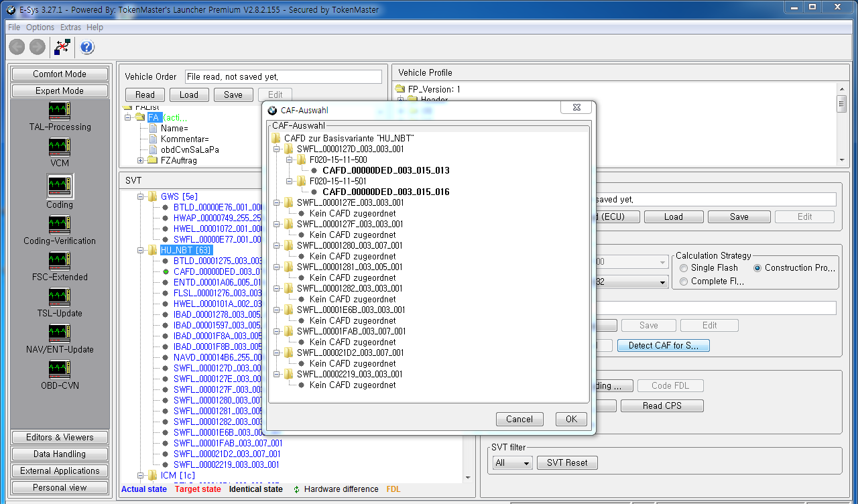858x504 pixels.
Task: Open the Extras menu
Action: [x=70, y=27]
